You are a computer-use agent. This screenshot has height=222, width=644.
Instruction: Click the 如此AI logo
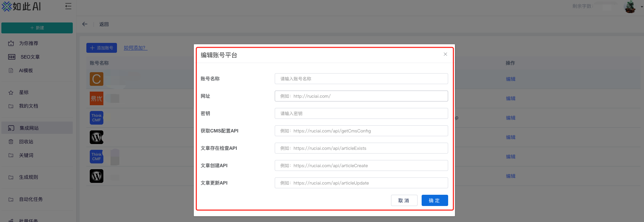(21, 6)
